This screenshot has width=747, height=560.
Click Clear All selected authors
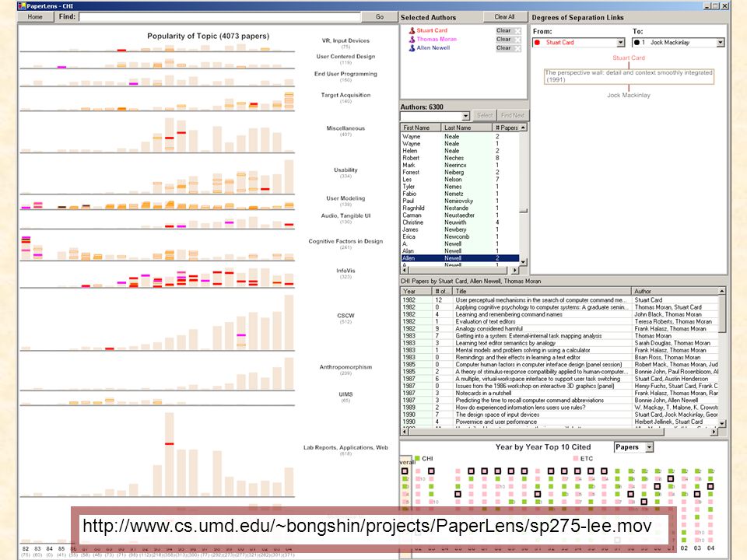tap(504, 16)
